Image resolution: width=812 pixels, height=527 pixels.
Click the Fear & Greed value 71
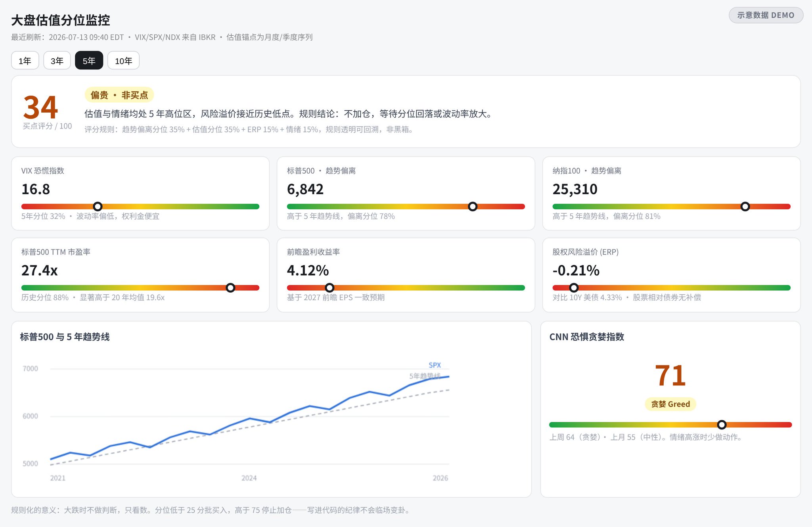(x=670, y=376)
